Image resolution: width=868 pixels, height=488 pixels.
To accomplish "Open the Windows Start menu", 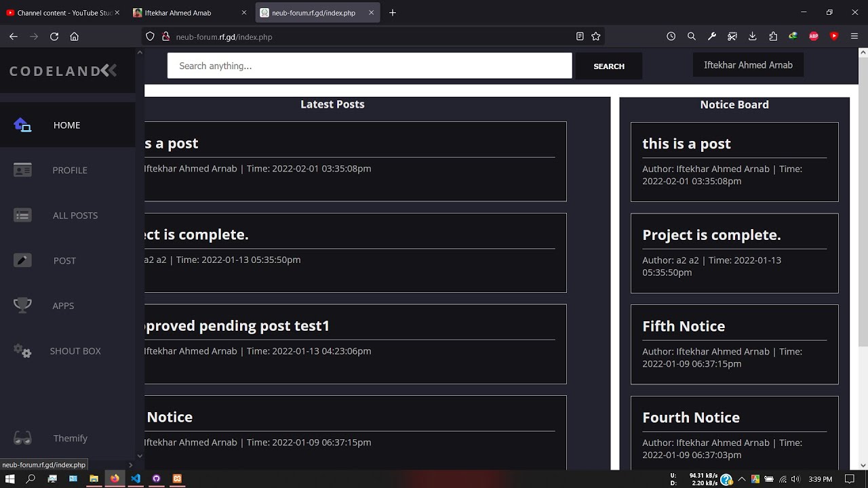I will point(9,479).
